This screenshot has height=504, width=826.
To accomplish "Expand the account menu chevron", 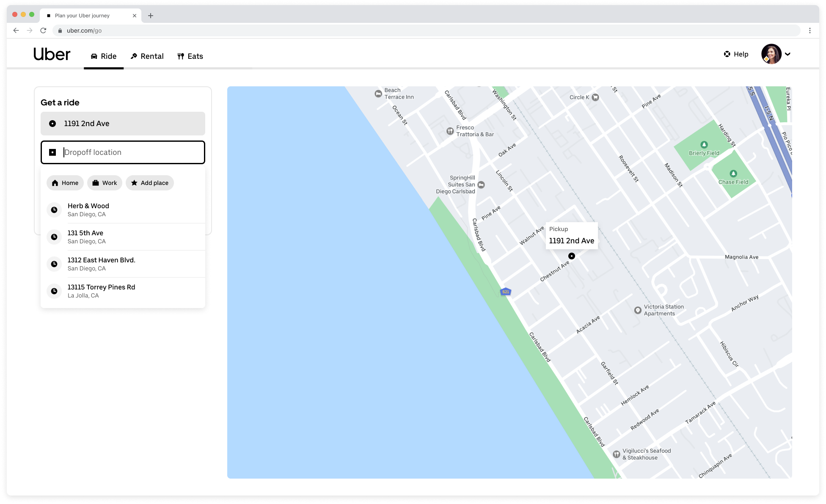I will pos(787,54).
